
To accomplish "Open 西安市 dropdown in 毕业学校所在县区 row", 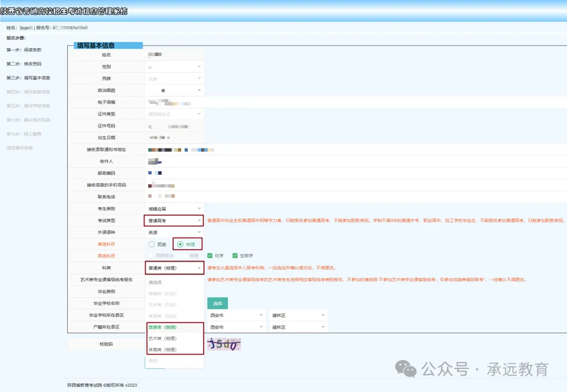I will (236, 315).
